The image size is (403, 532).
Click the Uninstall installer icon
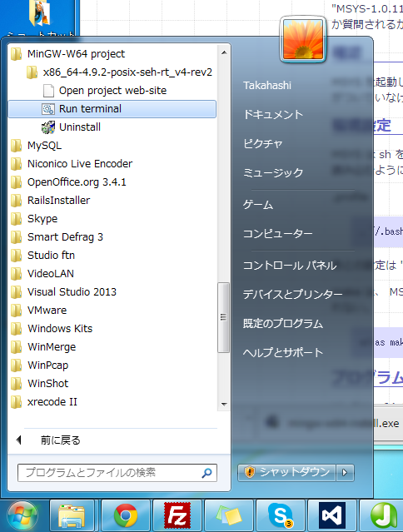click(48, 127)
